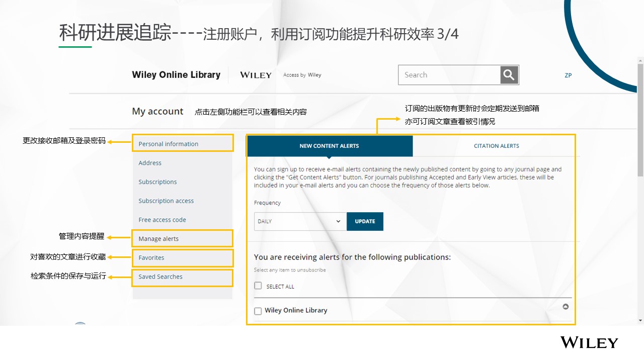Open the DAILY frequency dropdown
This screenshot has height=362, width=644.
pyautogui.click(x=300, y=221)
